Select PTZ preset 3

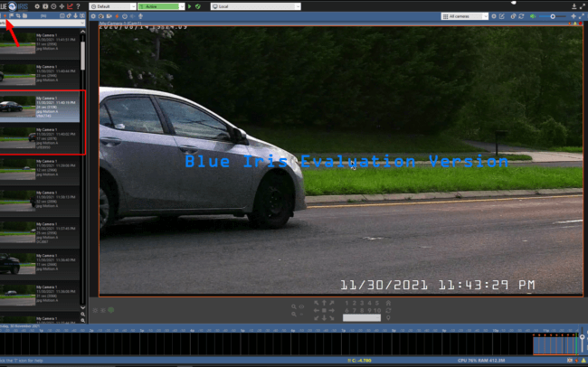[x=362, y=303]
